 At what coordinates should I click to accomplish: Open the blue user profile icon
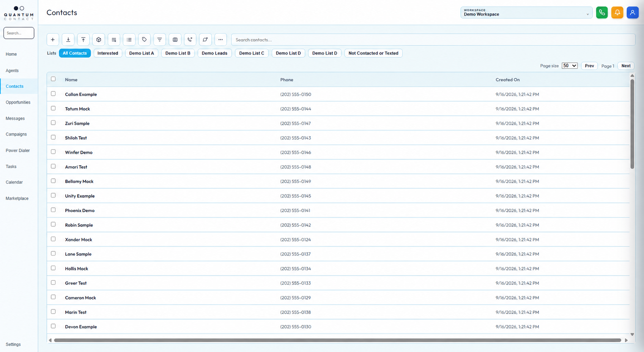pos(633,13)
